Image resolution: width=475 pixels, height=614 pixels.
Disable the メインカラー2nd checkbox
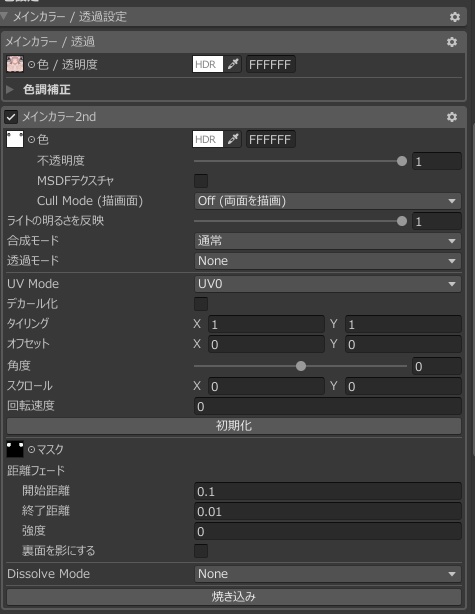click(11, 117)
